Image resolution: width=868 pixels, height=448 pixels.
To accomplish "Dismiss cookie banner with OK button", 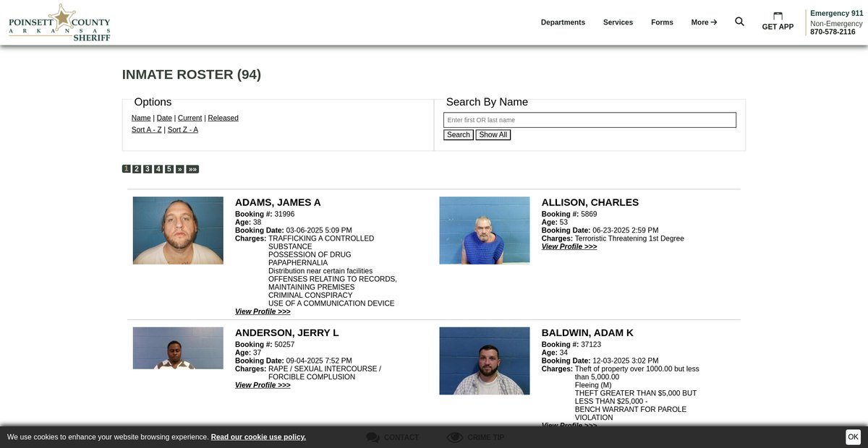I will pos(854,437).
